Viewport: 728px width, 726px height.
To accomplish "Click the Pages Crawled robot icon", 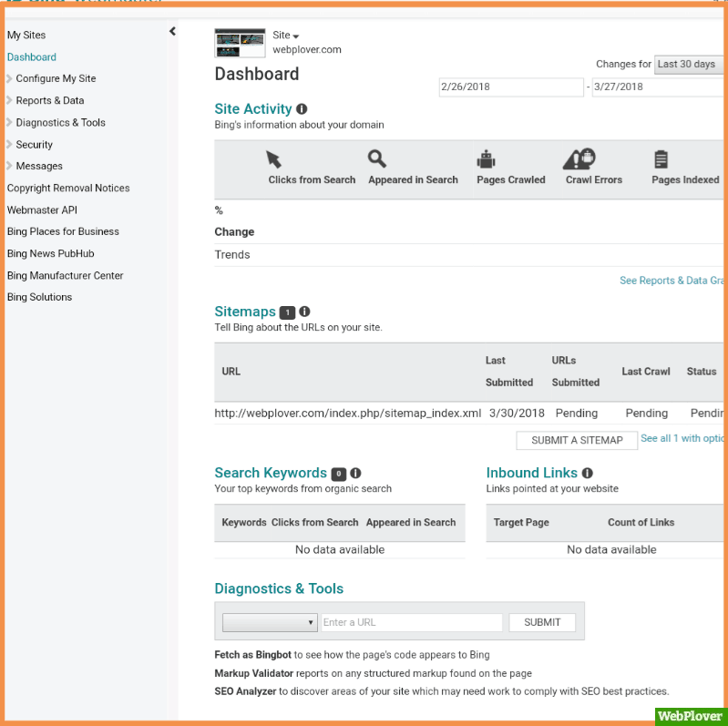I will [486, 159].
